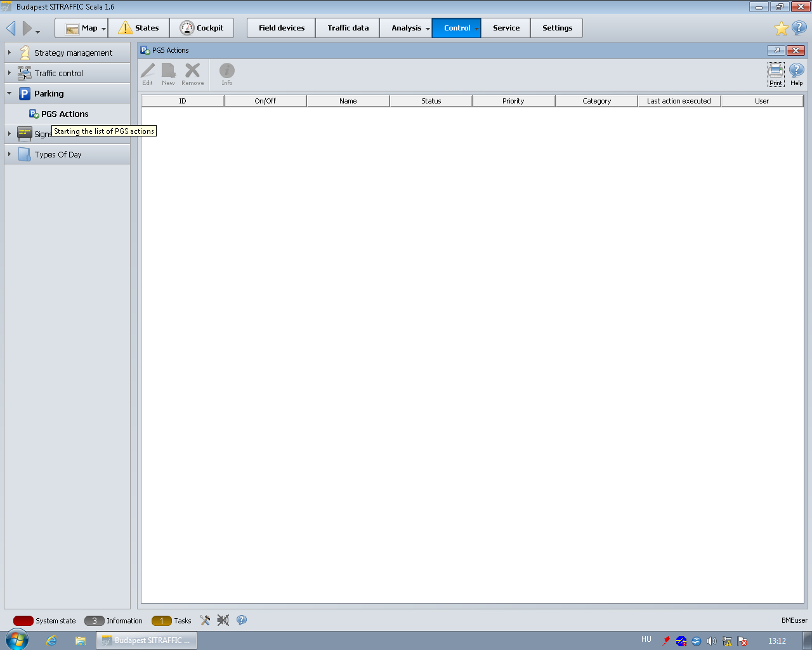The image size is (812, 650).
Task: Detach the PGS Actions panel
Action: coord(776,50)
